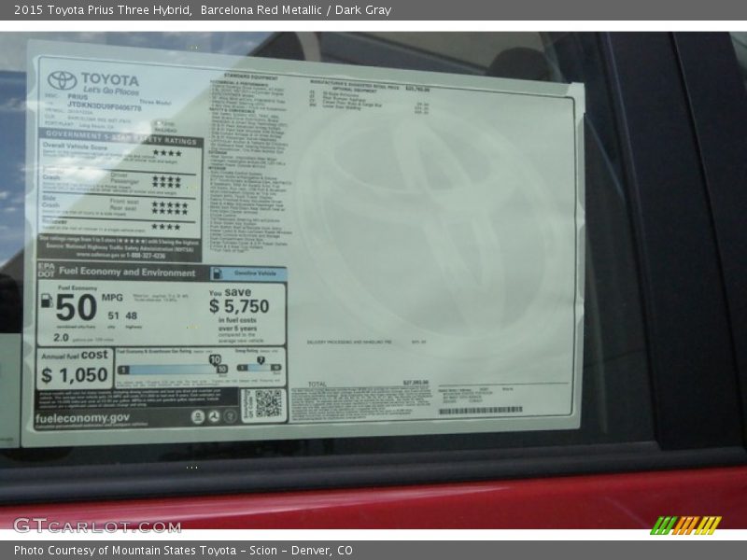747x560 pixels.
Task: Click the Rollover star rating
Action: (167, 226)
